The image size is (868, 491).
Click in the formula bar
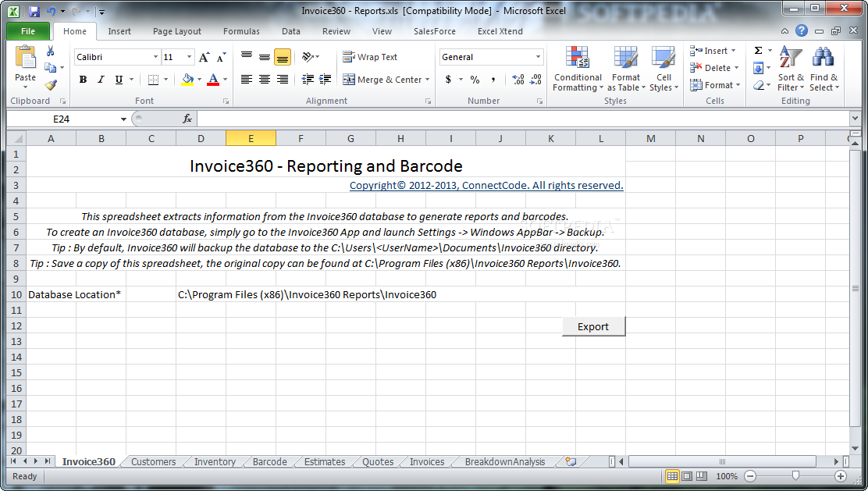pos(522,119)
